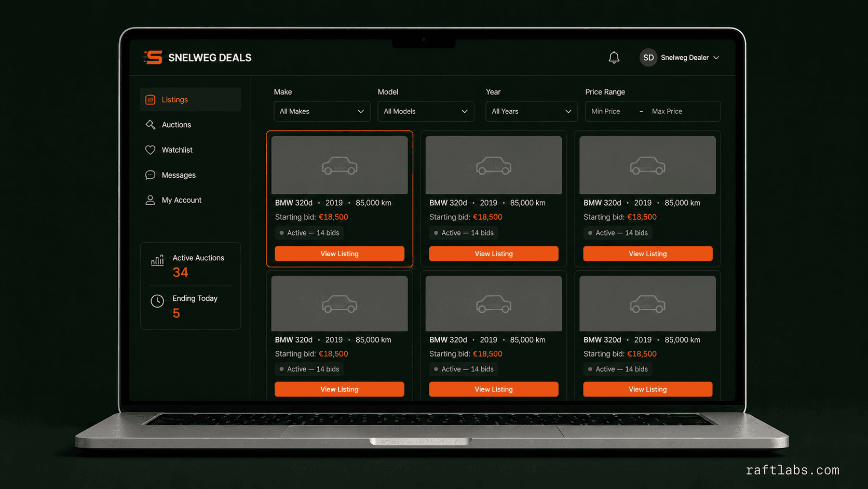The height and width of the screenshot is (489, 868).
Task: Open Auctions via the gavel icon
Action: coord(150,125)
